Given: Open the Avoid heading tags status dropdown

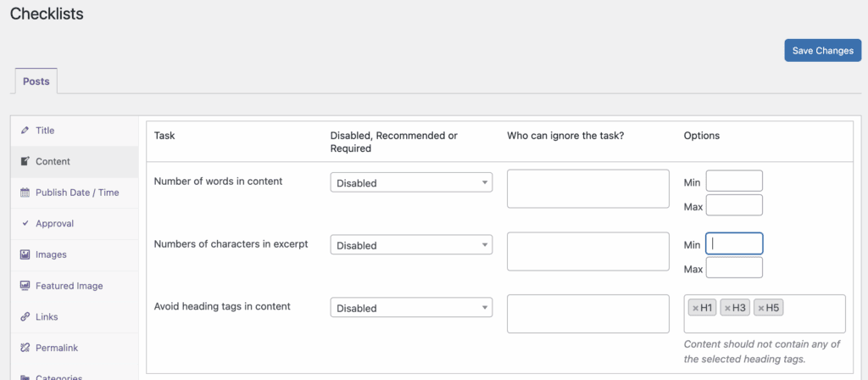Looking at the screenshot, I should click(411, 308).
